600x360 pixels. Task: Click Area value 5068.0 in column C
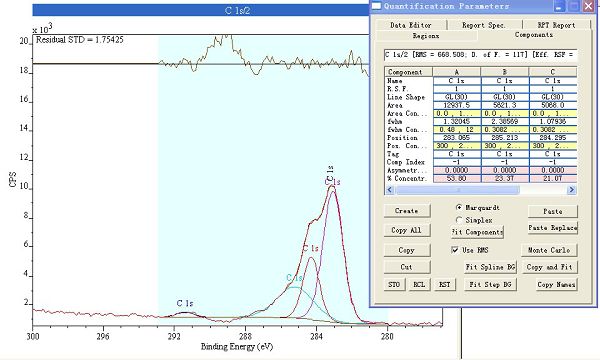coord(553,105)
